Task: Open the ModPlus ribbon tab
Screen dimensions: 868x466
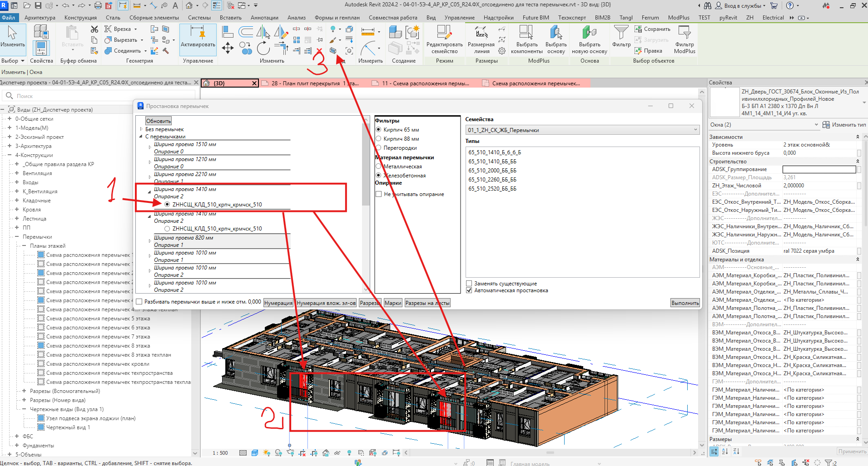Action: [x=679, y=18]
